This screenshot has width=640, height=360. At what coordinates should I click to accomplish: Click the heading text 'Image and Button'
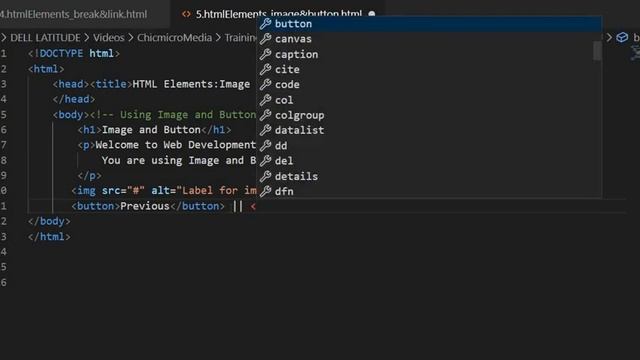pos(151,130)
